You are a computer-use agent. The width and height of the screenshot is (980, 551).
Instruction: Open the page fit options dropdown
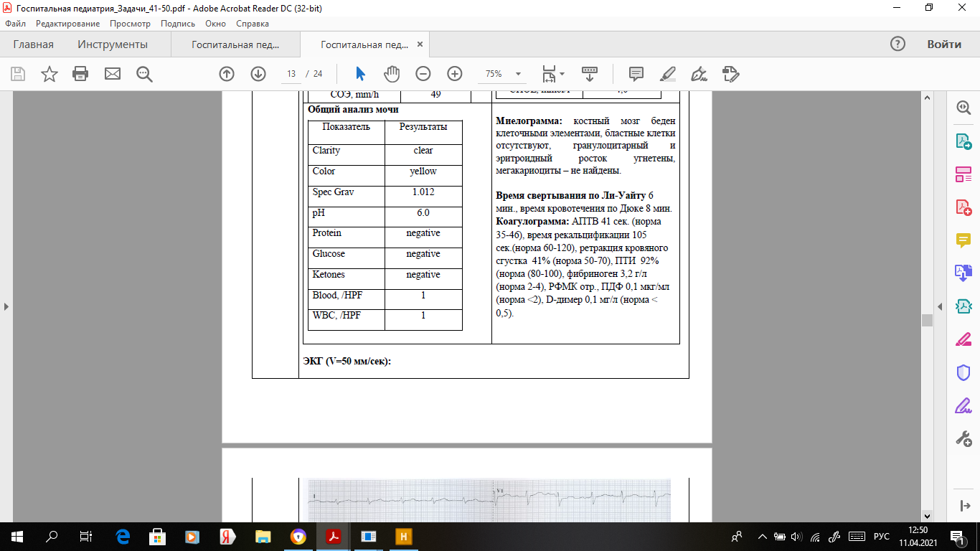click(x=554, y=74)
